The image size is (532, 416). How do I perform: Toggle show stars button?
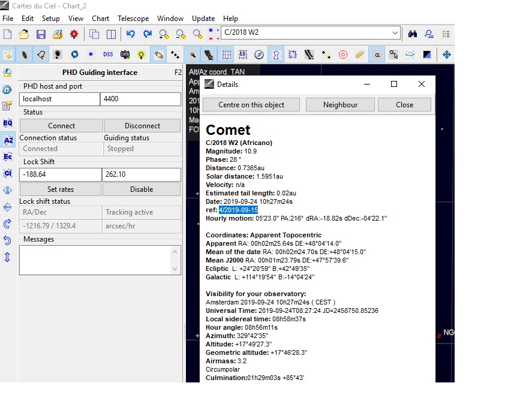[8, 55]
